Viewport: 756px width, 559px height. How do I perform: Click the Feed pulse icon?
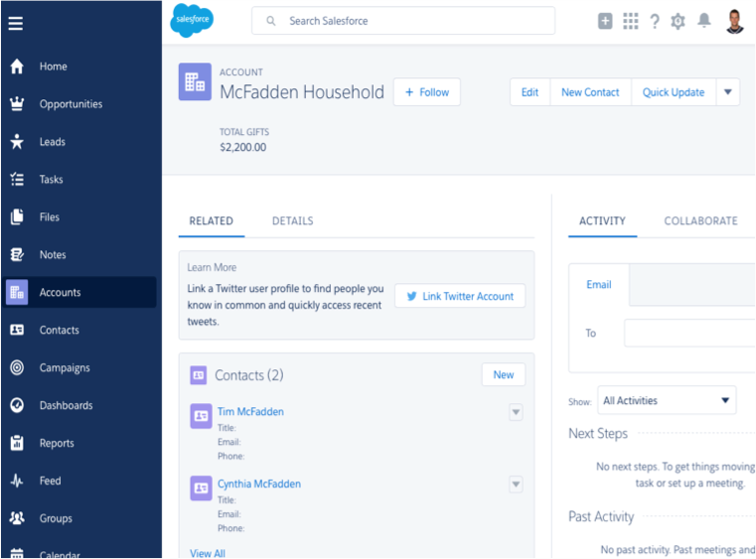pos(17,480)
